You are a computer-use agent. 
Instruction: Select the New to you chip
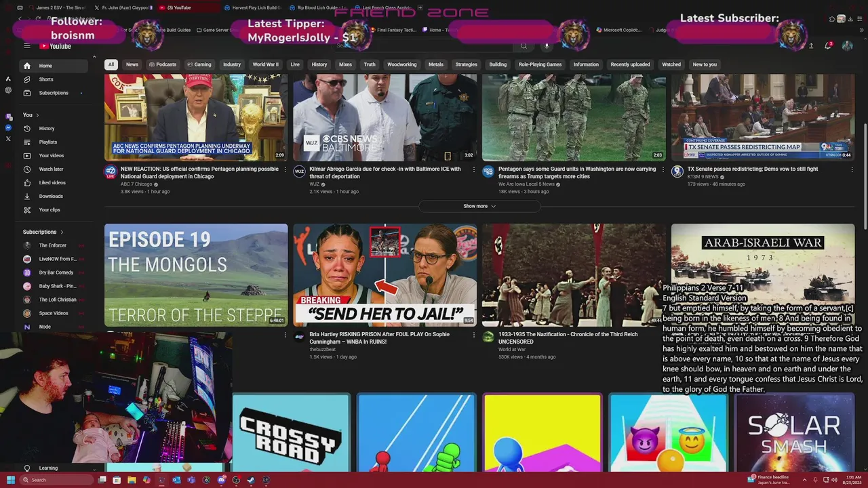click(705, 64)
